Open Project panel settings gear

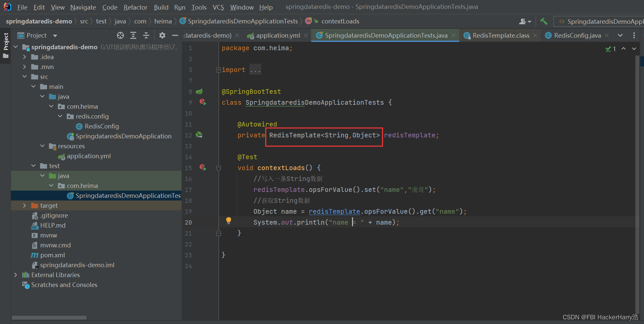(x=162, y=35)
